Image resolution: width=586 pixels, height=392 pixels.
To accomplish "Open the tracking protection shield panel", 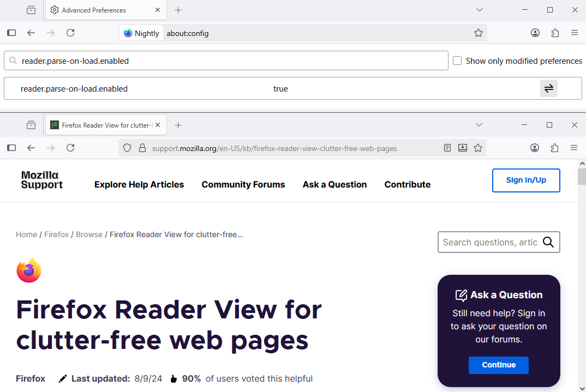I will [x=127, y=148].
